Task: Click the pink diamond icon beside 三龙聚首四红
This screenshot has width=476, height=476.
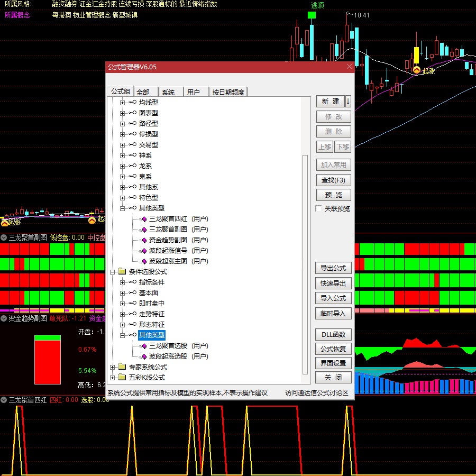Action: [143, 219]
